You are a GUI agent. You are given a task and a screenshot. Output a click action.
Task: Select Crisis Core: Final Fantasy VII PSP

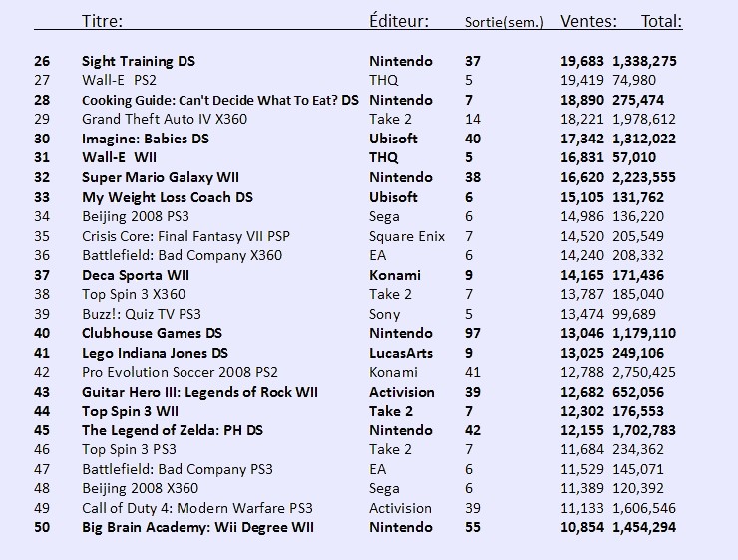185,236
